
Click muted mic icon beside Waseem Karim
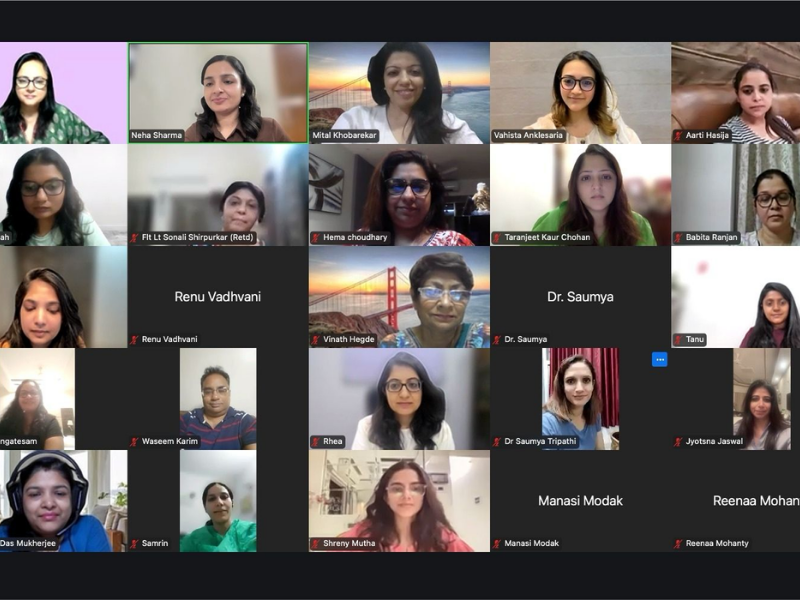click(134, 441)
